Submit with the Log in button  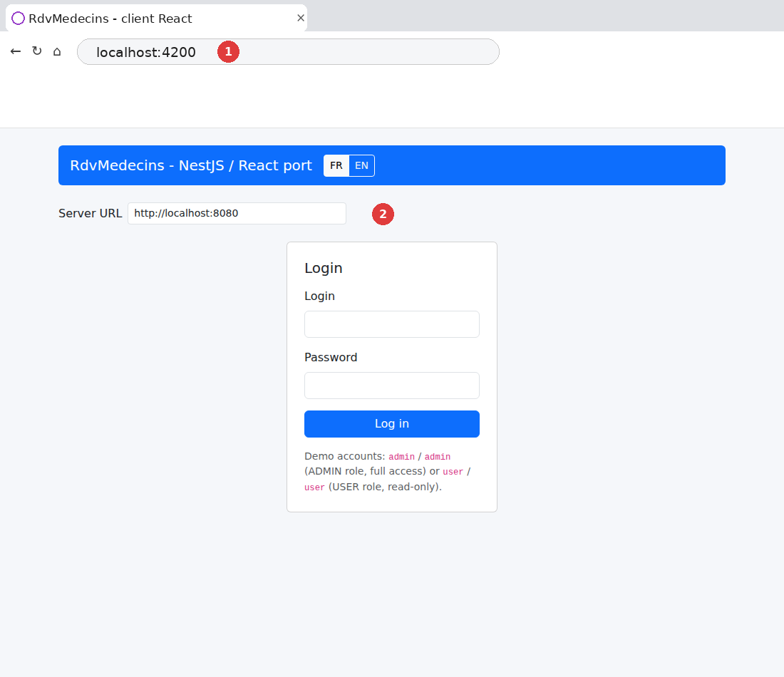(391, 424)
